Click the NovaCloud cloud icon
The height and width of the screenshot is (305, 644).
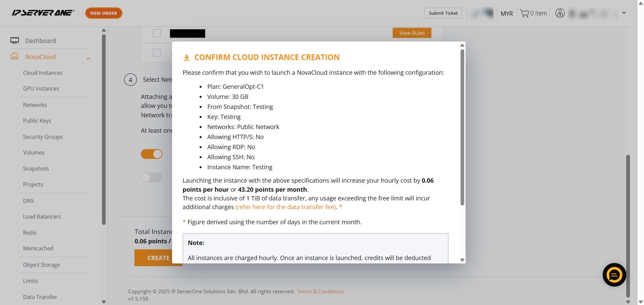click(14, 57)
